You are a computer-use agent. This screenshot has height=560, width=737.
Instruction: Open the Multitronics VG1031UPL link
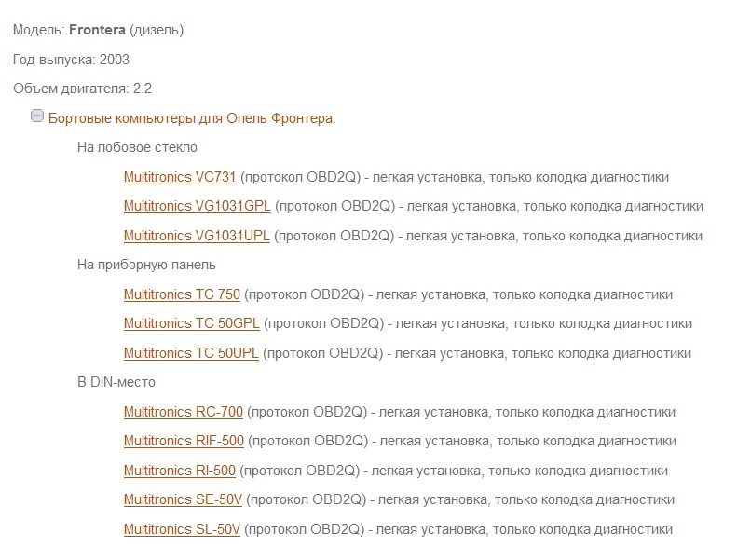tap(197, 236)
